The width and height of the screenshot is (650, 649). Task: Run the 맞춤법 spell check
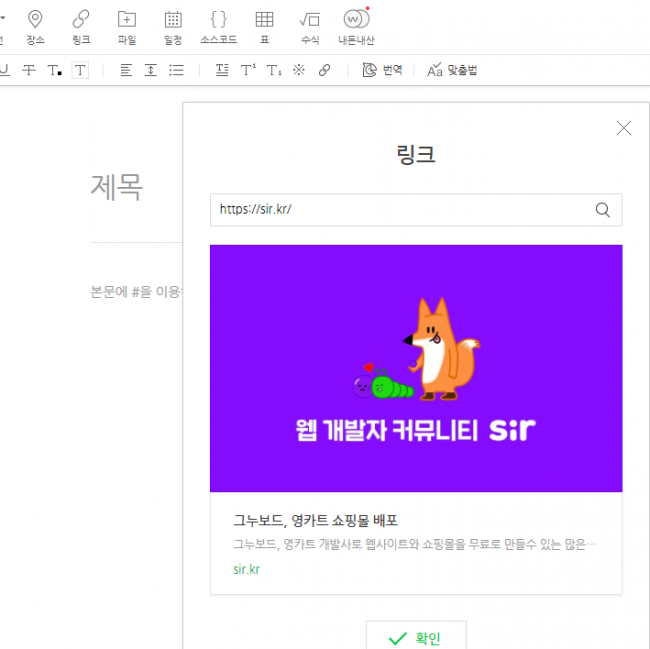(x=452, y=70)
